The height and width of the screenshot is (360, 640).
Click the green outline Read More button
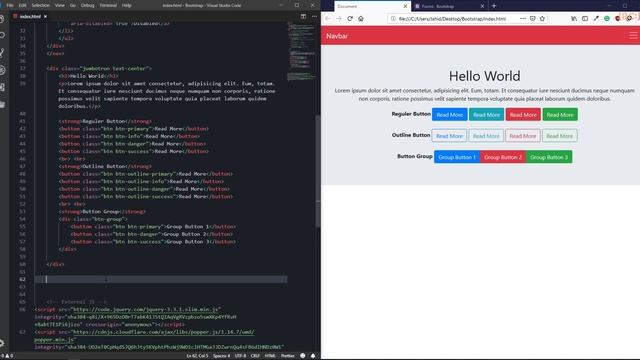559,136
